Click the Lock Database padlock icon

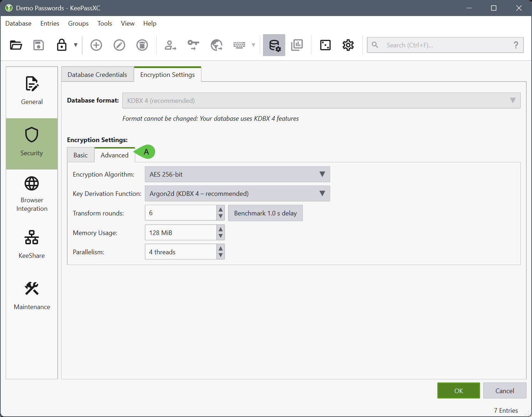(x=62, y=45)
